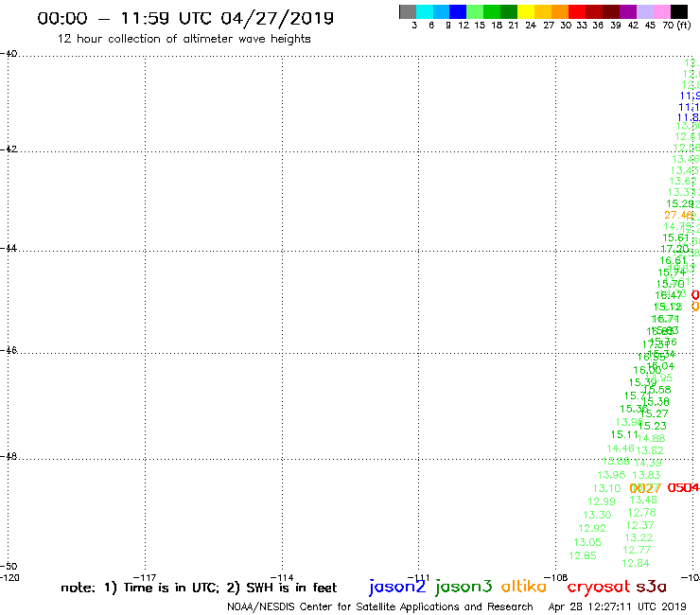Viewport: 700px width, 615px height.
Task: Click the latitude axis label -42
Action: coord(8,149)
